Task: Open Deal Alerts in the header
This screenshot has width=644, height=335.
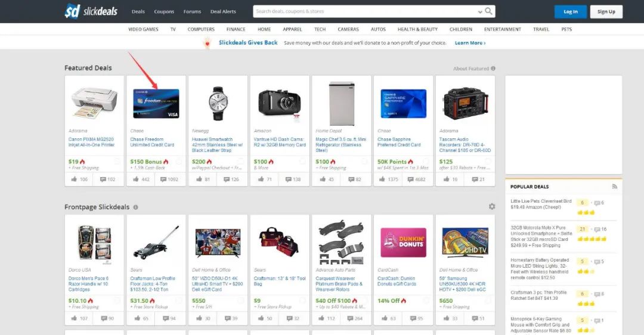Action: click(x=223, y=11)
